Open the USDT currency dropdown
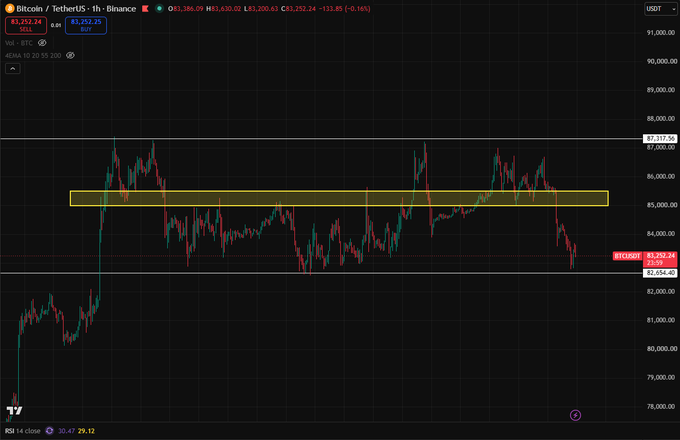680x440 pixels. (x=660, y=9)
